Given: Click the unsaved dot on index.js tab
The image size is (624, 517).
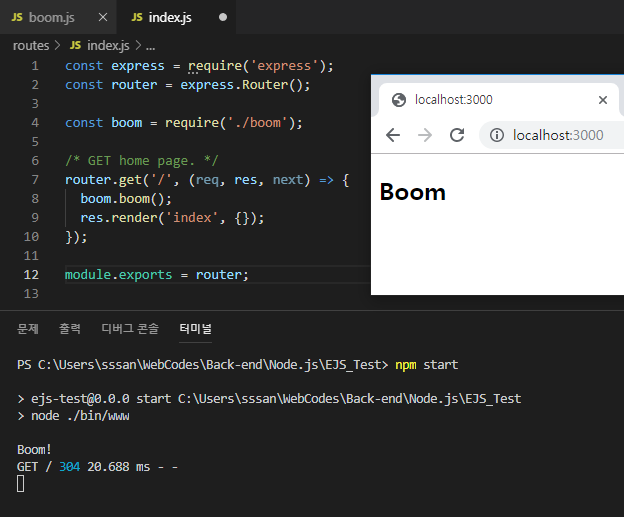Looking at the screenshot, I should (222, 18).
